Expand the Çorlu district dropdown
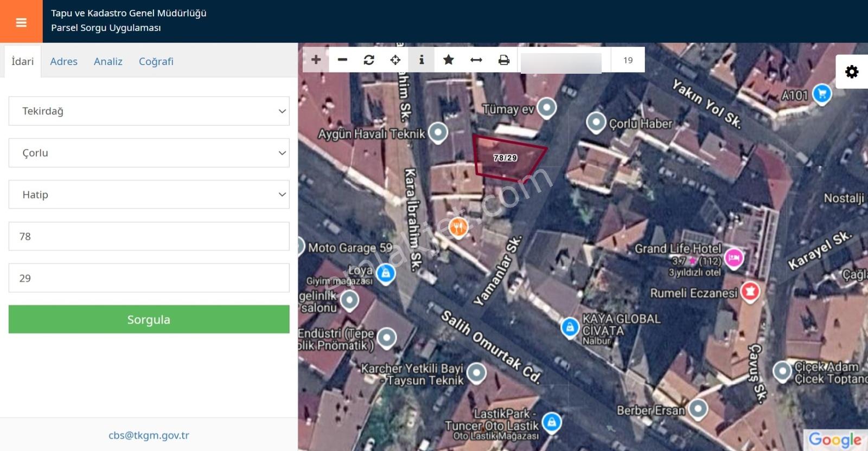The width and height of the screenshot is (868, 451). tap(149, 153)
